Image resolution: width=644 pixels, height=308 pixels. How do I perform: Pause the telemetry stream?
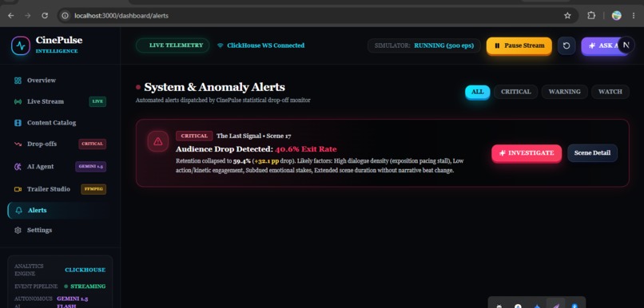point(519,45)
